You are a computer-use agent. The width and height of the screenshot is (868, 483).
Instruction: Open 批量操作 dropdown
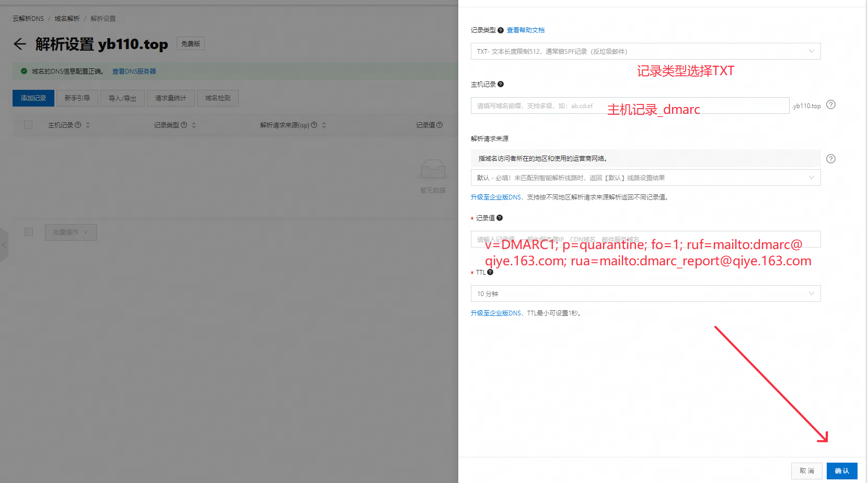point(71,232)
